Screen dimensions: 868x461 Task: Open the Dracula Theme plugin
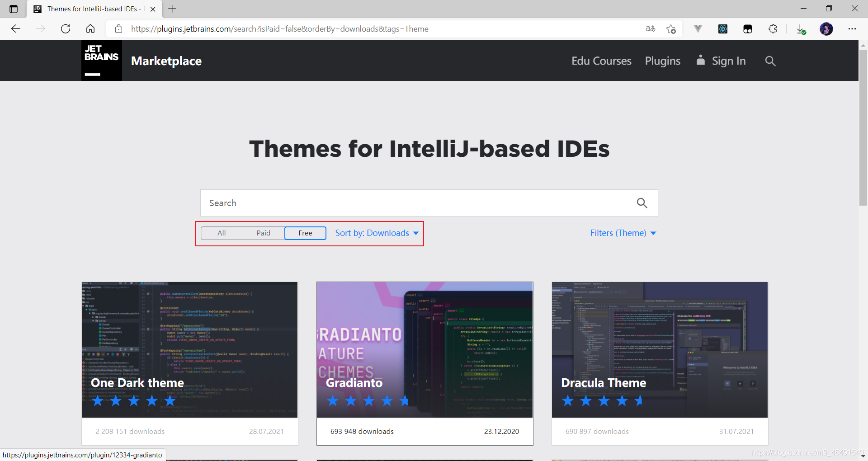point(604,383)
